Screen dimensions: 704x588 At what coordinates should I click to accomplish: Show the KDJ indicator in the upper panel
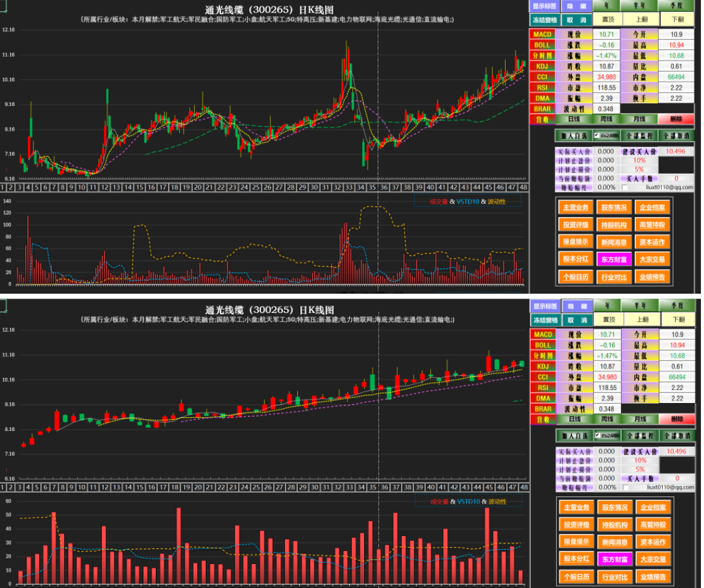click(542, 66)
